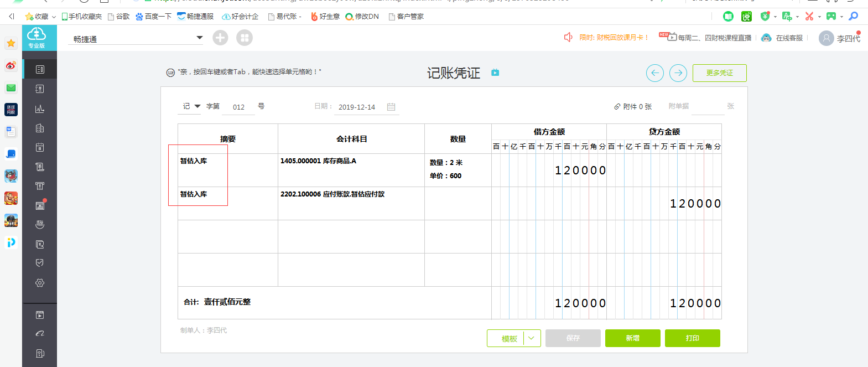Expand the 模板 dropdown arrow
Image resolution: width=868 pixels, height=367 pixels.
[532, 338]
